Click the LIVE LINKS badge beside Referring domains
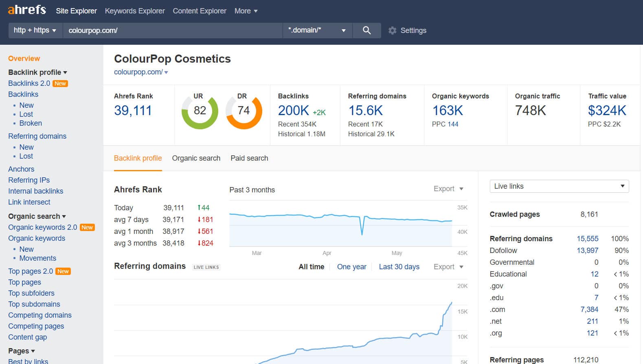Screen dimensions: 643x364 point(206,267)
